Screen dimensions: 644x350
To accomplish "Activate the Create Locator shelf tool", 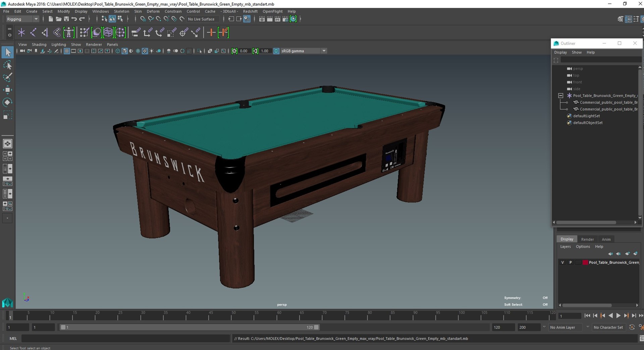I will [21, 33].
